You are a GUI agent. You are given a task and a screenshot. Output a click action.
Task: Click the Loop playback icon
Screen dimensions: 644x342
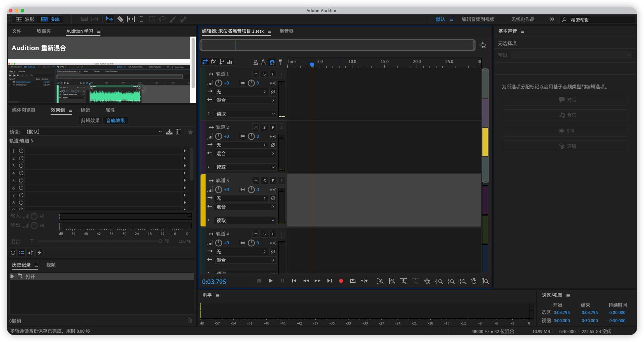(352, 281)
